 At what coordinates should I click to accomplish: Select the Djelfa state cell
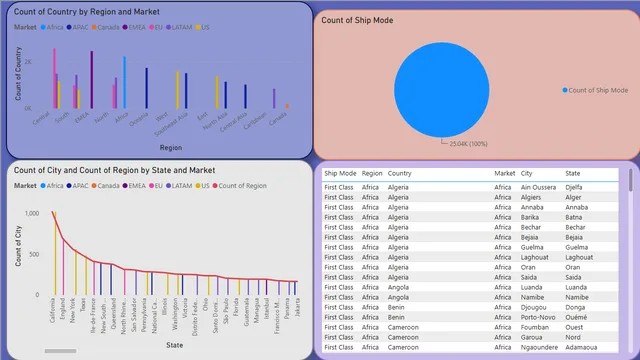click(x=573, y=187)
